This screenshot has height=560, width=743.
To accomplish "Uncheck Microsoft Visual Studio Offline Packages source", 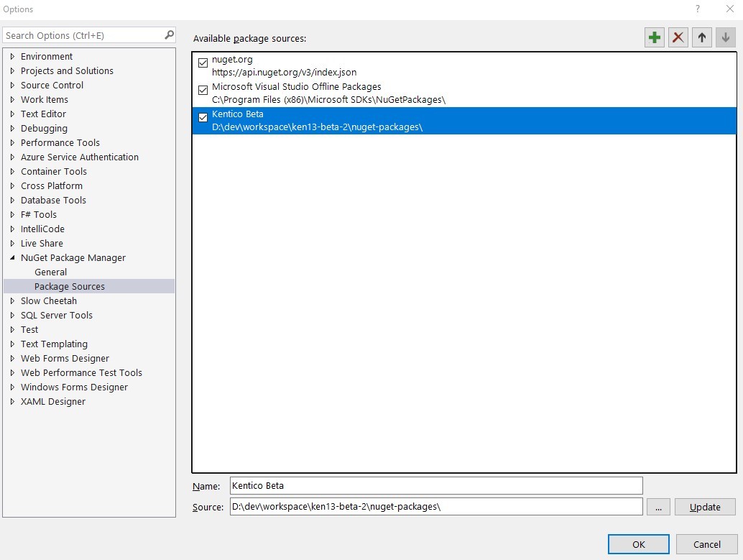I will [203, 90].
